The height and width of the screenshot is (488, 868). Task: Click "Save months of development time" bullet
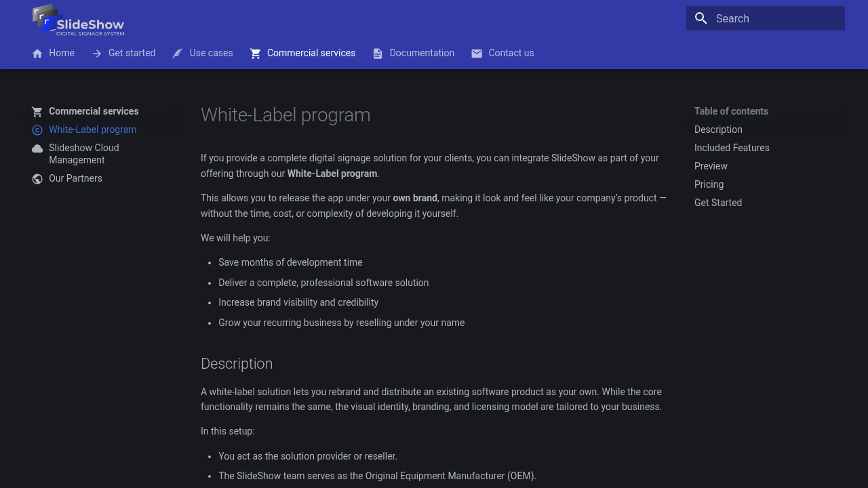[290, 262]
